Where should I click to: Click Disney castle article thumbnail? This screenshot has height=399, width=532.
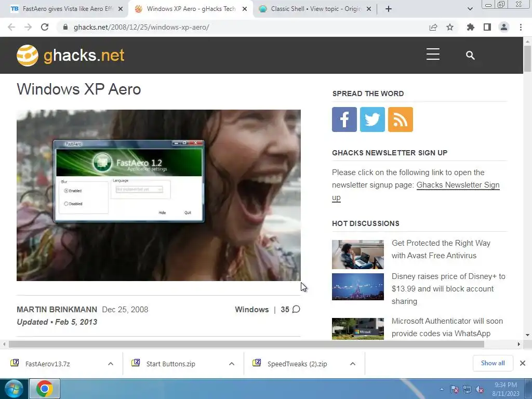click(x=358, y=287)
